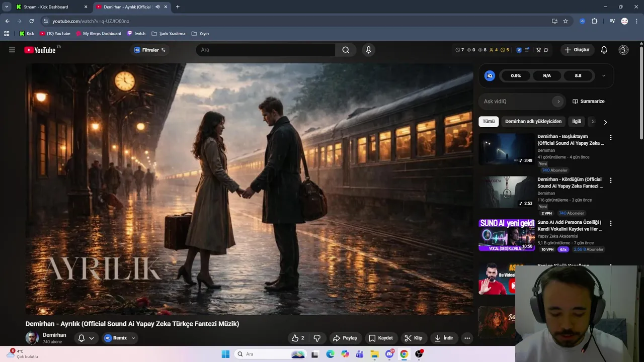Open Windows Start menu
This screenshot has width=644, height=362.
[225, 354]
